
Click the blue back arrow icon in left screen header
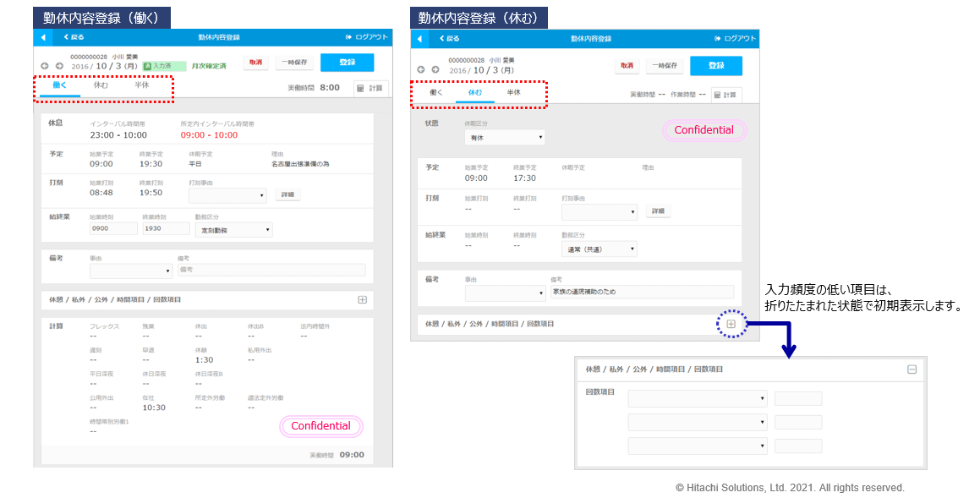[x=42, y=37]
